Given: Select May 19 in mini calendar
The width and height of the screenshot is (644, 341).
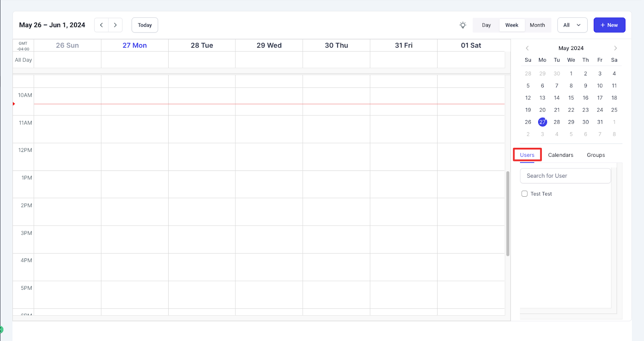Looking at the screenshot, I should coord(528,110).
